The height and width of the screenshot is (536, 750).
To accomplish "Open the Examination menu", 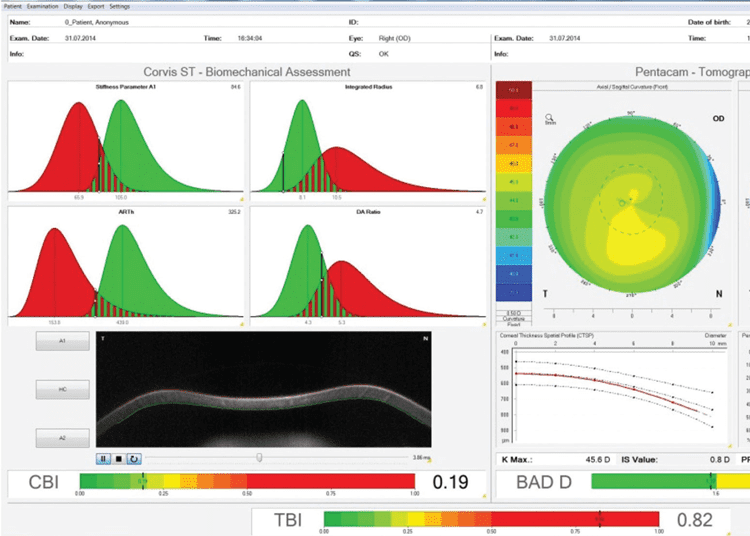I will tap(43, 6).
